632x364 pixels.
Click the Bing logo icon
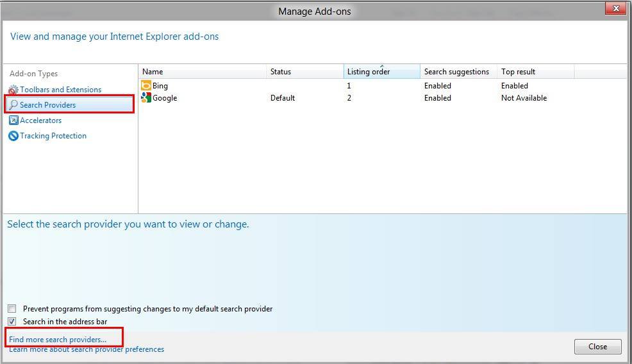(146, 85)
